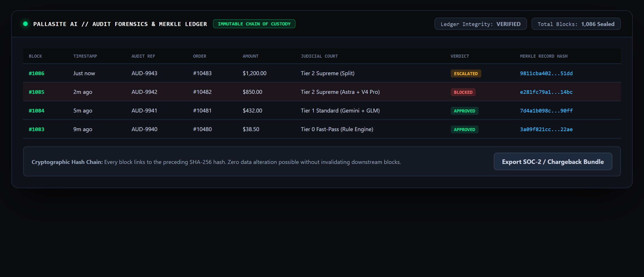Open block #1083 link

click(x=36, y=129)
